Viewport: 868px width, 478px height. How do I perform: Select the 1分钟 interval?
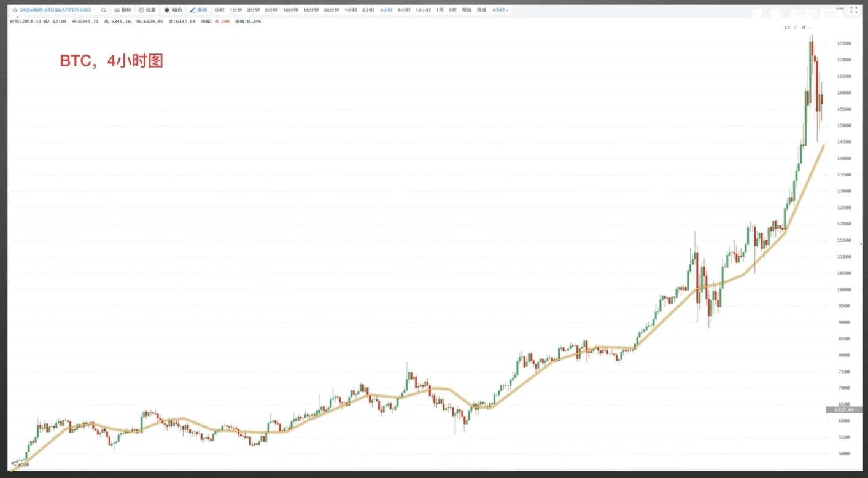pos(236,10)
